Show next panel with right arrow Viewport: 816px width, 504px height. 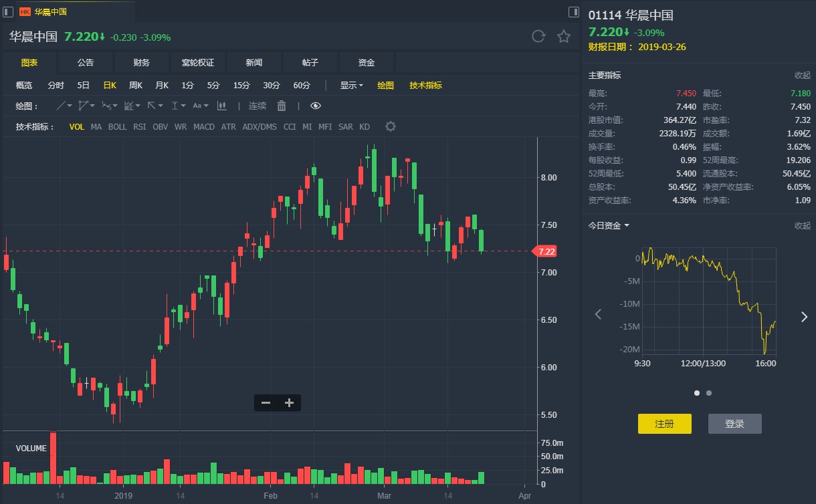point(804,317)
